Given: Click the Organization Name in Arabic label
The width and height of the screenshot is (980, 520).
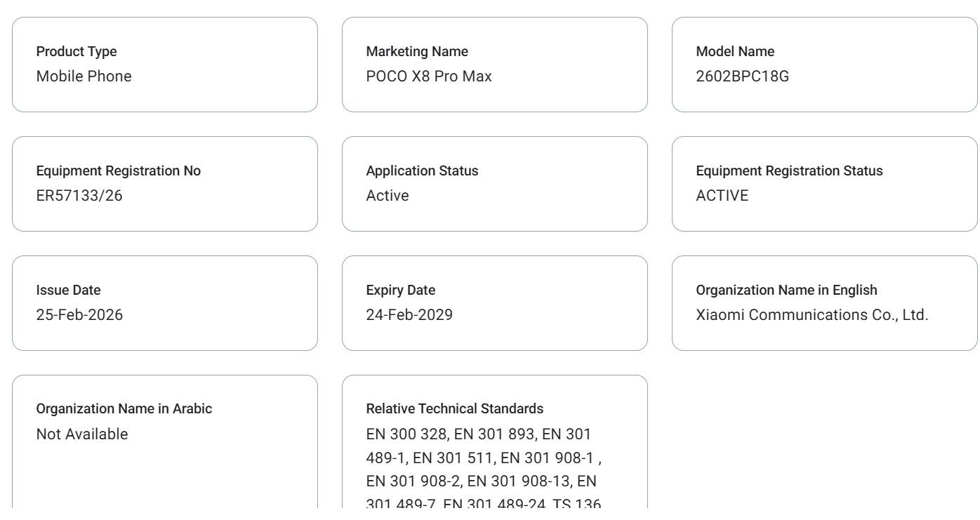Looking at the screenshot, I should [x=124, y=409].
